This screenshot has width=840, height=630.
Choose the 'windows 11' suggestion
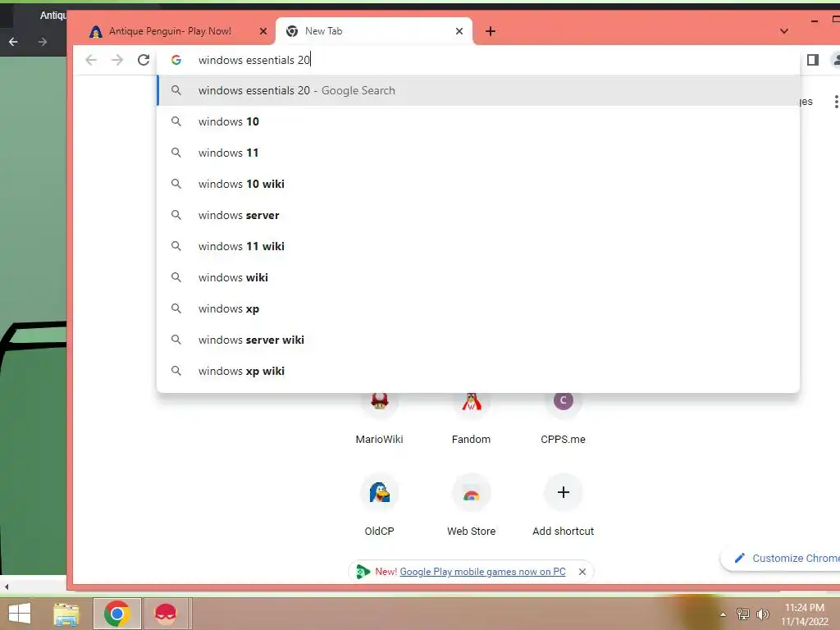tap(478, 153)
